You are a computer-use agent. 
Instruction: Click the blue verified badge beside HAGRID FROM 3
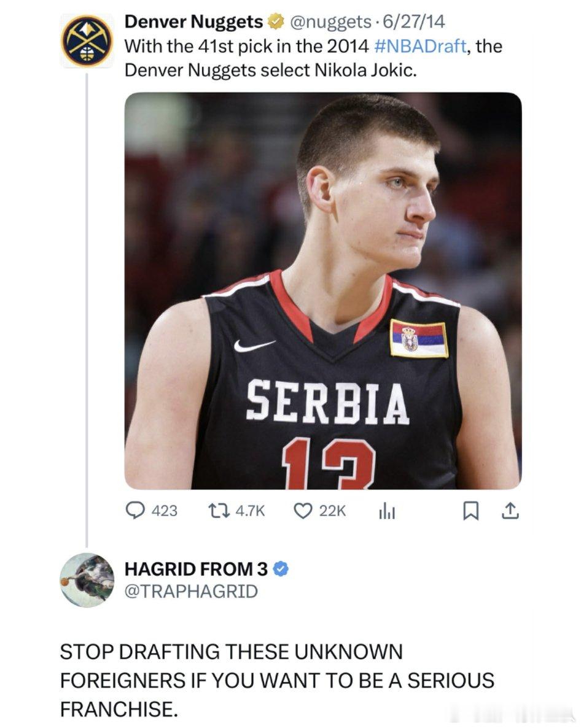[281, 569]
